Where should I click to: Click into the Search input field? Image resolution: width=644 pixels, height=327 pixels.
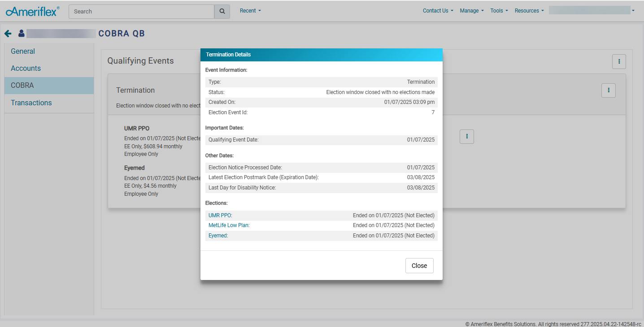(142, 12)
